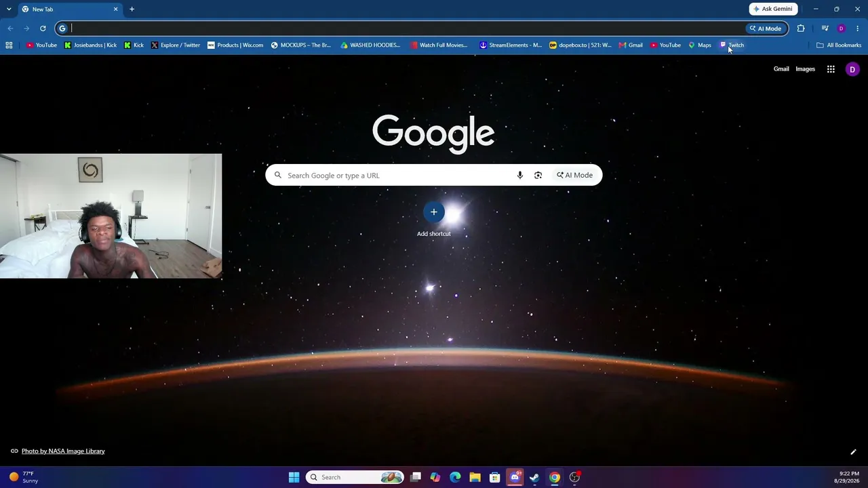Image resolution: width=868 pixels, height=488 pixels.
Task: Open the first YouTube bookmark
Action: [41, 45]
